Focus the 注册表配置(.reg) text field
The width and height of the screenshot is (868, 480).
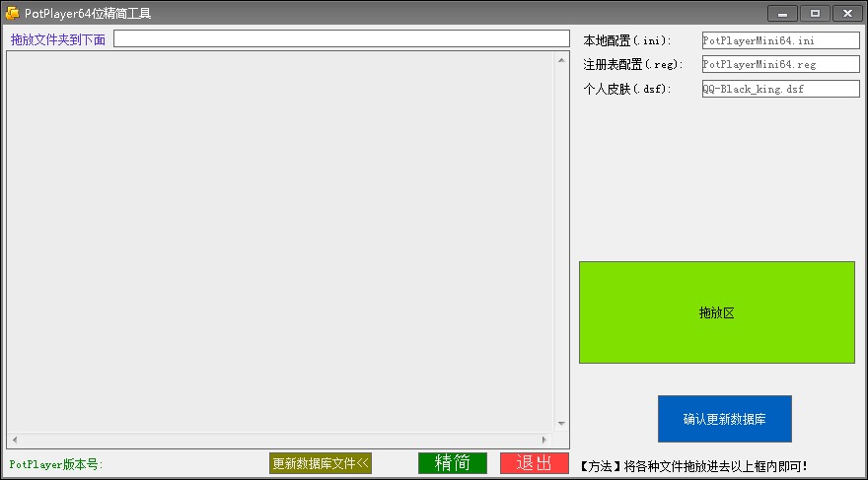[780, 64]
